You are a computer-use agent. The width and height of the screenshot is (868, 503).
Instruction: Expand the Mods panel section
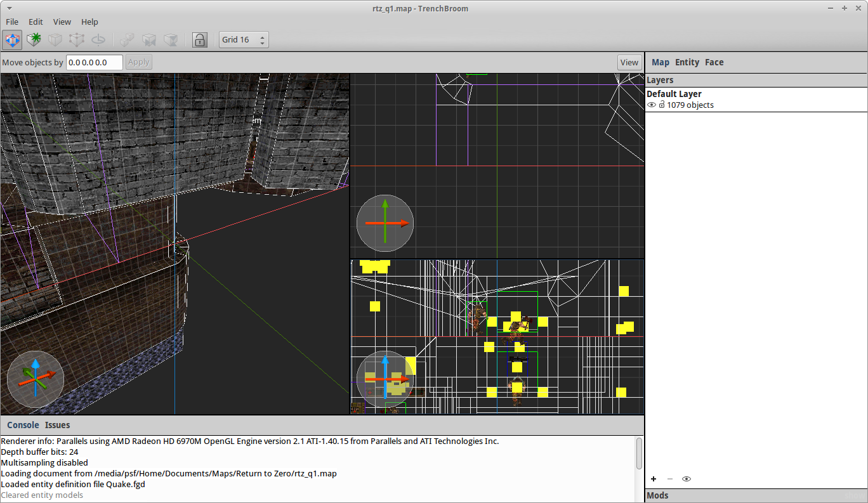(x=657, y=495)
